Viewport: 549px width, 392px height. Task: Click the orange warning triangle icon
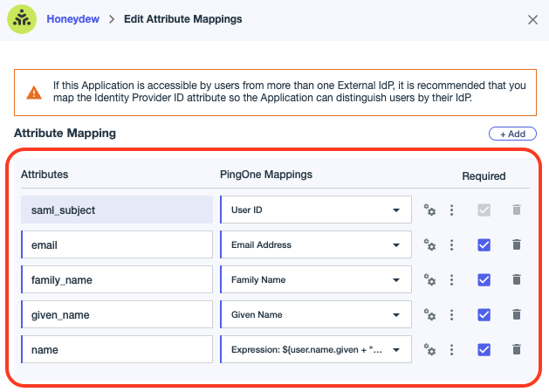34,93
